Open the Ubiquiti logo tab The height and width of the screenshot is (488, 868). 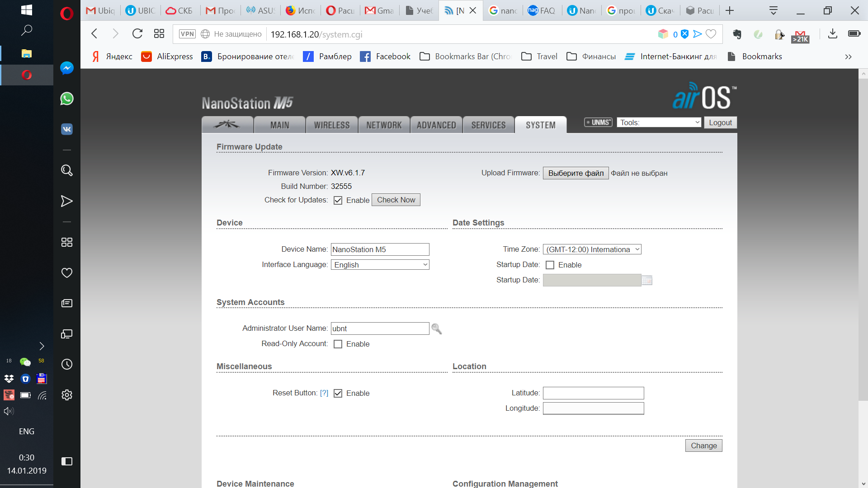coord(227,125)
